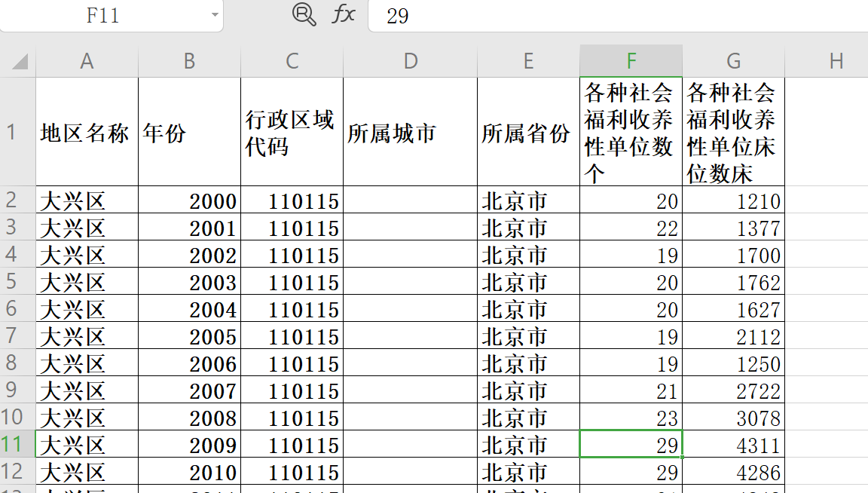This screenshot has width=868, height=493.
Task: Select row 2 header
Action: [x=18, y=200]
